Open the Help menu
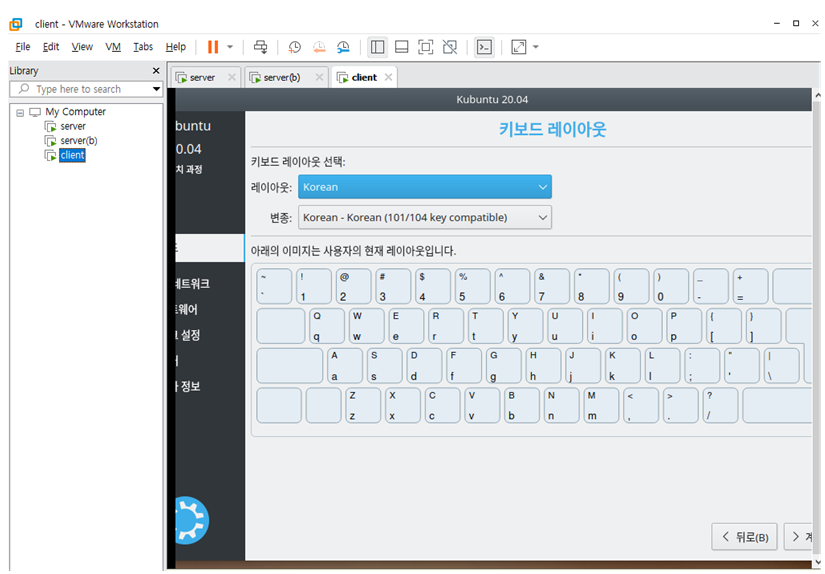Viewport: 825px width, 574px height. (x=176, y=47)
